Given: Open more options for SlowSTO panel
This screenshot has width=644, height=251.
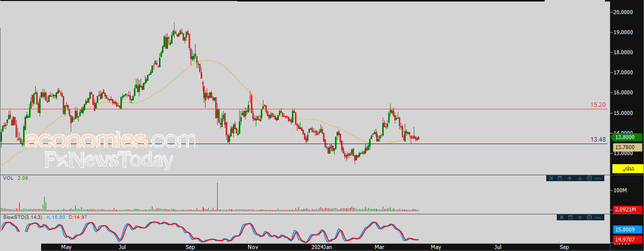Looking at the screenshot, I should [598, 217].
